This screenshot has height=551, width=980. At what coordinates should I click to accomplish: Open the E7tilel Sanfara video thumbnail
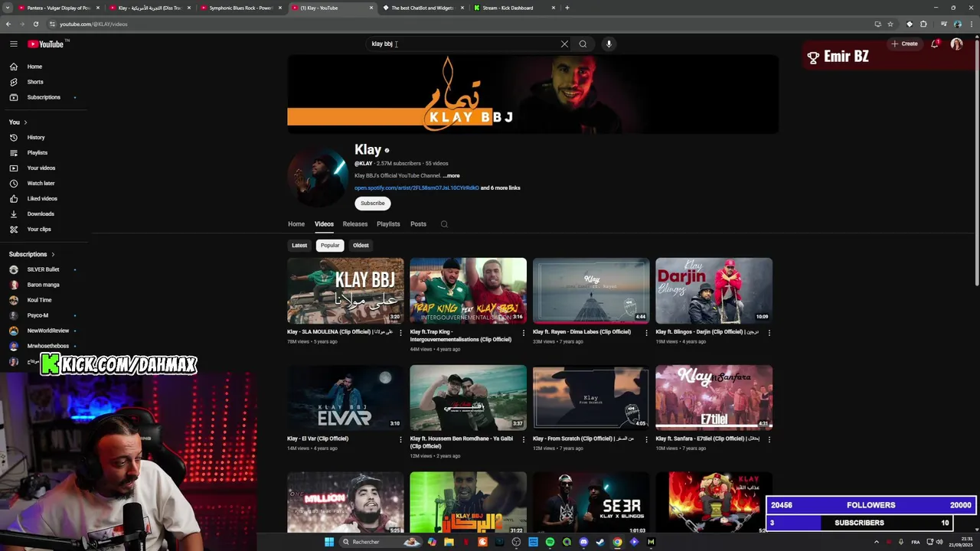coord(714,398)
